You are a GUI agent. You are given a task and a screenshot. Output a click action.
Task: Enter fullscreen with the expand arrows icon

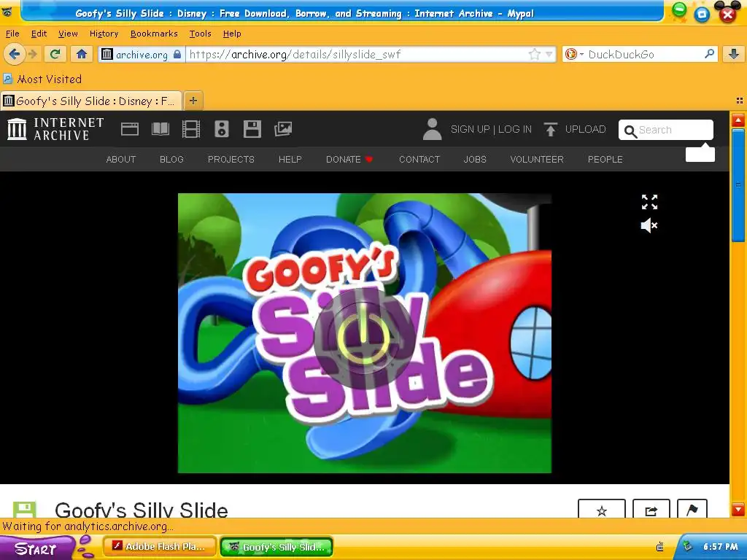point(649,202)
